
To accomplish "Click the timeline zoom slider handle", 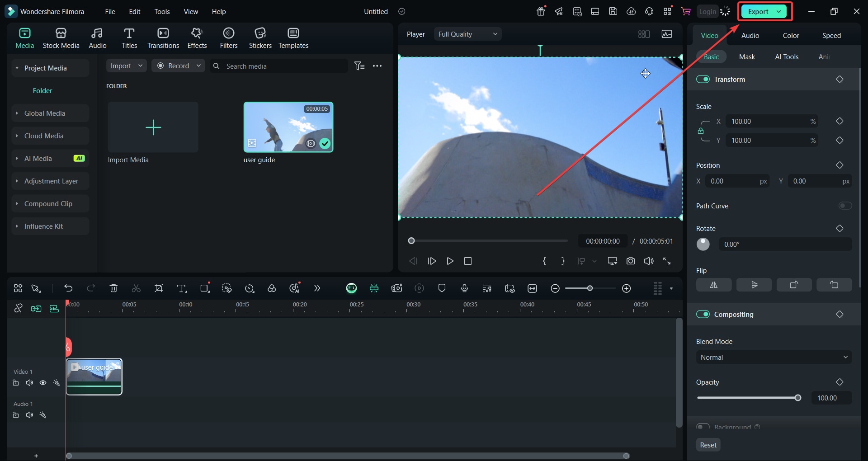I will 590,288.
